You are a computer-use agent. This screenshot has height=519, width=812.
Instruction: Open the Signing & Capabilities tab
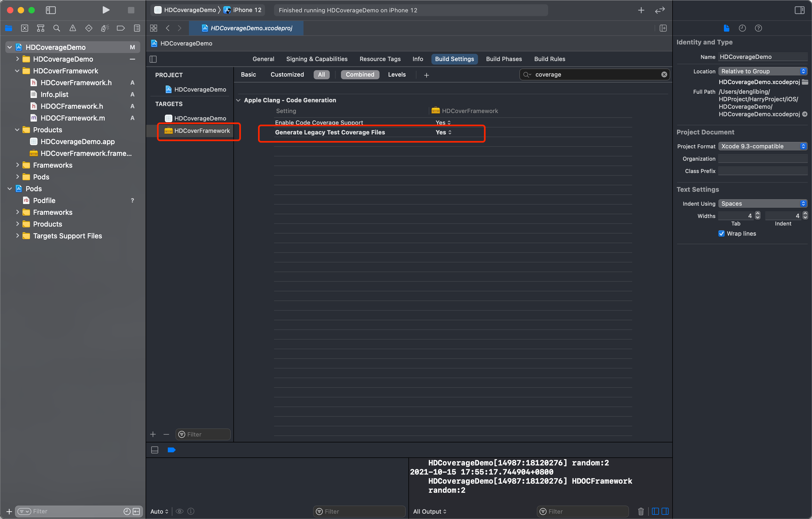[317, 59]
